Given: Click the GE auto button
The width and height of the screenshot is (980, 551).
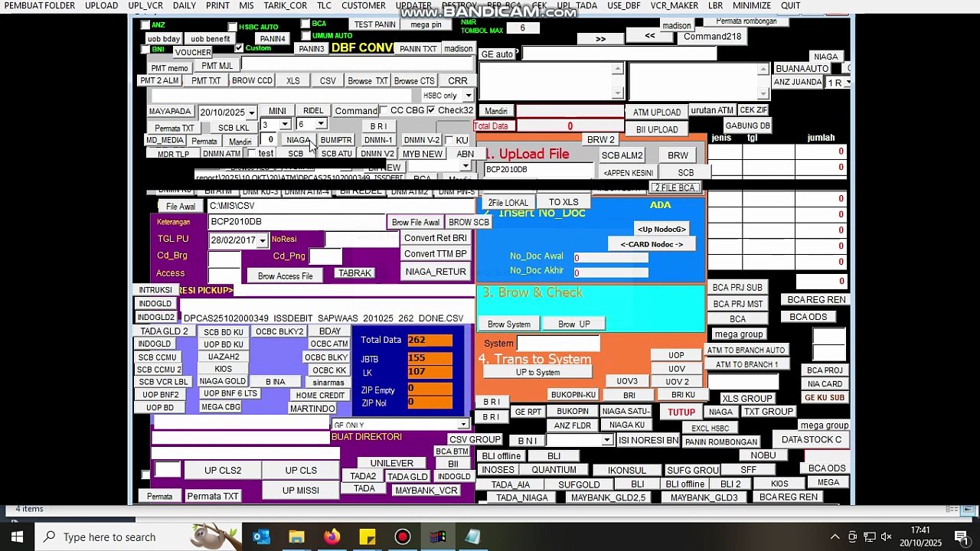Looking at the screenshot, I should [x=497, y=54].
